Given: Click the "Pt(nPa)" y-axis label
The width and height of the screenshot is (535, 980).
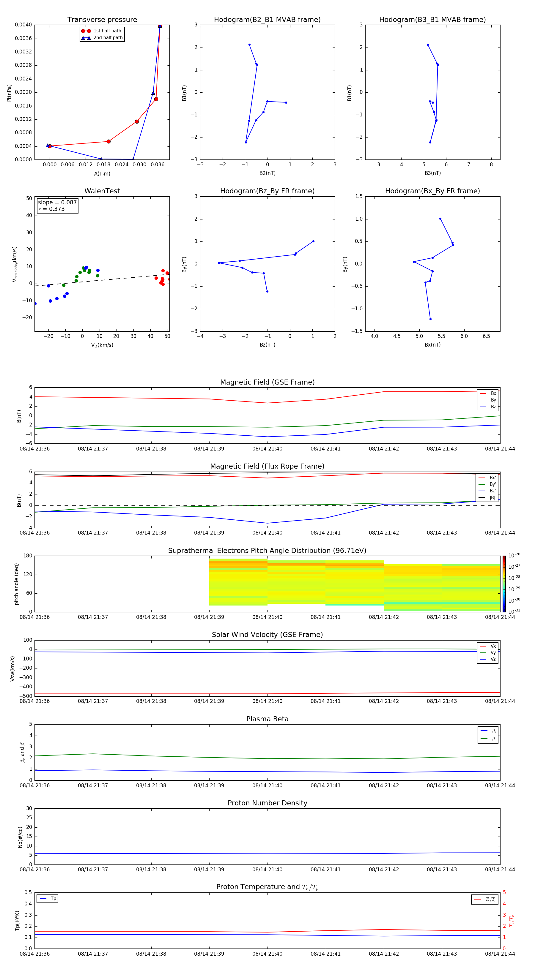Looking at the screenshot, I should [9, 92].
